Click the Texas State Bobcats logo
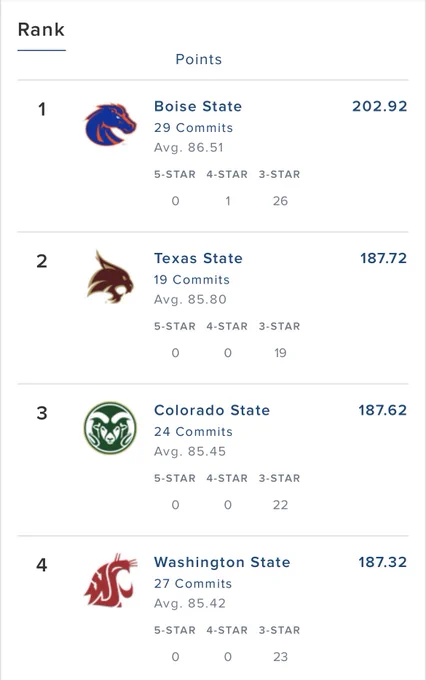The height and width of the screenshot is (680, 426). click(x=110, y=277)
